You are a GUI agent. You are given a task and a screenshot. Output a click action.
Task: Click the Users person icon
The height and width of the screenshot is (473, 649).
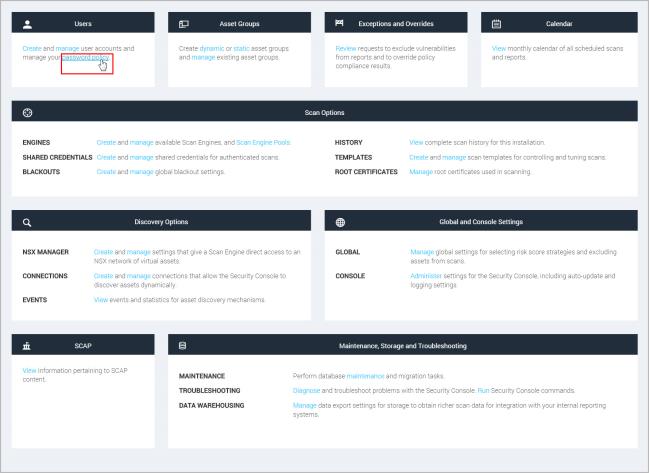[x=27, y=23]
